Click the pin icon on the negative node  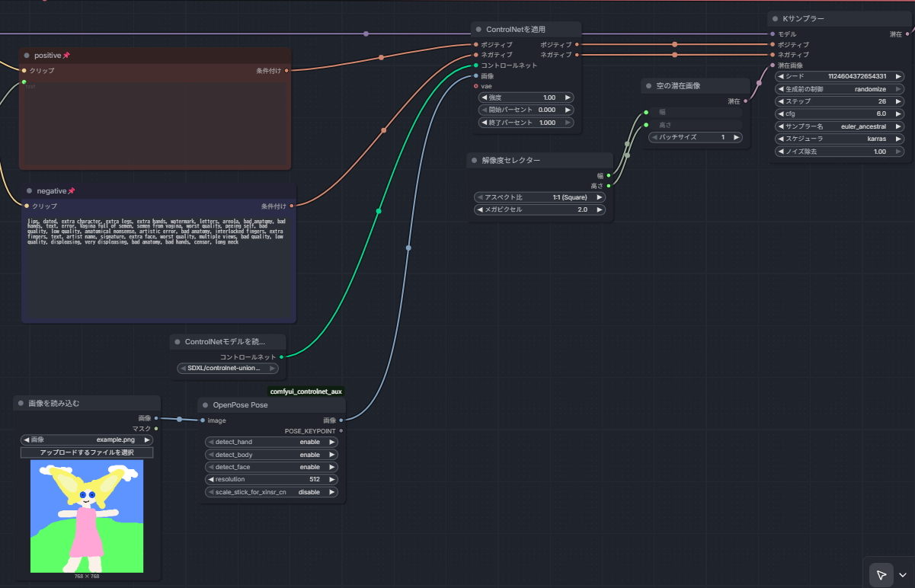pos(72,191)
